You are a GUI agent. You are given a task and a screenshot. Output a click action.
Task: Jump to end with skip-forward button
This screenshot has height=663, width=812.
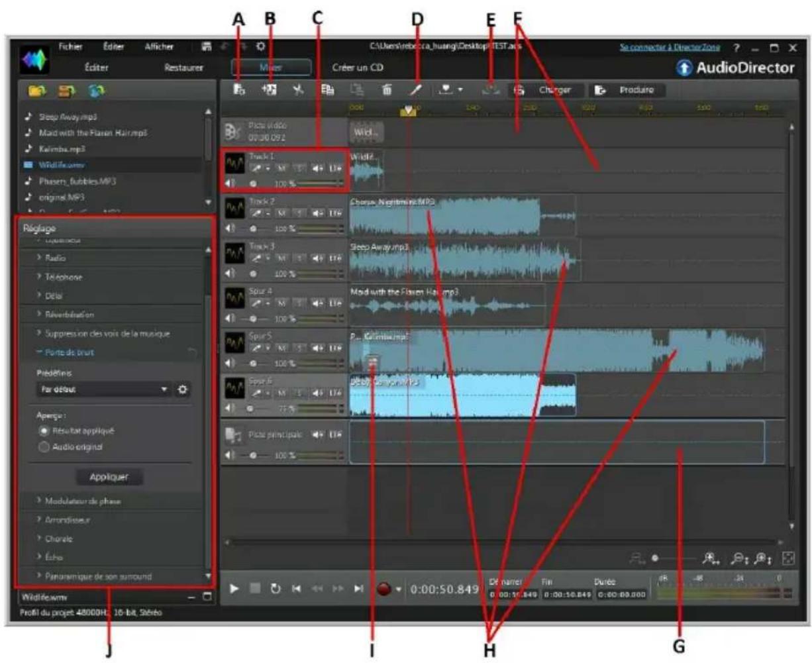(359, 588)
